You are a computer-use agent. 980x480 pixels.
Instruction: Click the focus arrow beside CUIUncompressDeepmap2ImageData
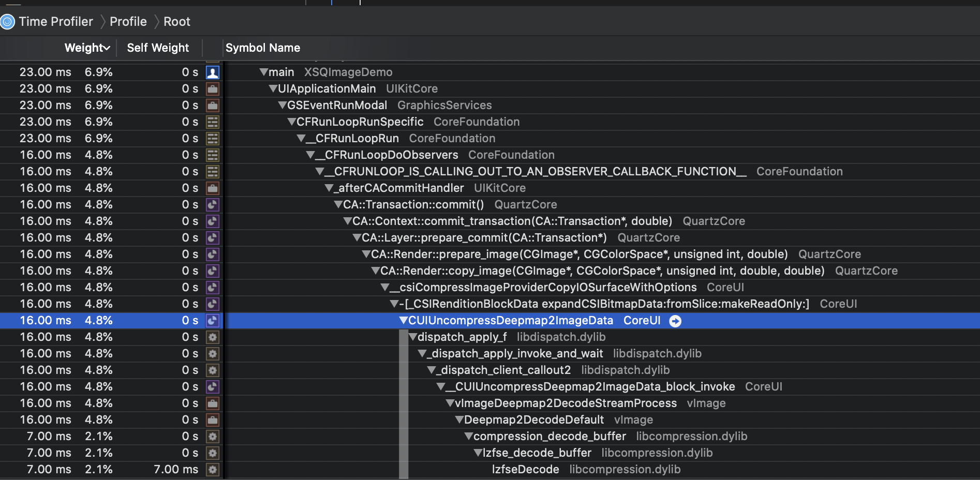pyautogui.click(x=675, y=321)
